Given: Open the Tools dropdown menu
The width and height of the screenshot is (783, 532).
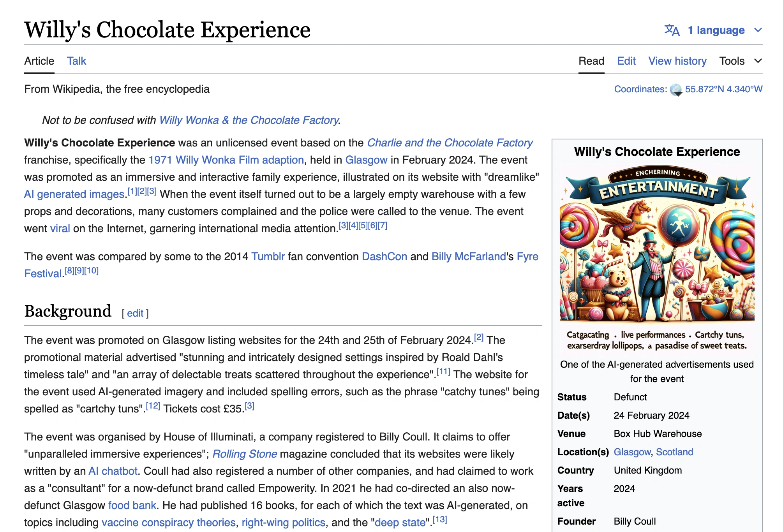Looking at the screenshot, I should click(x=740, y=61).
